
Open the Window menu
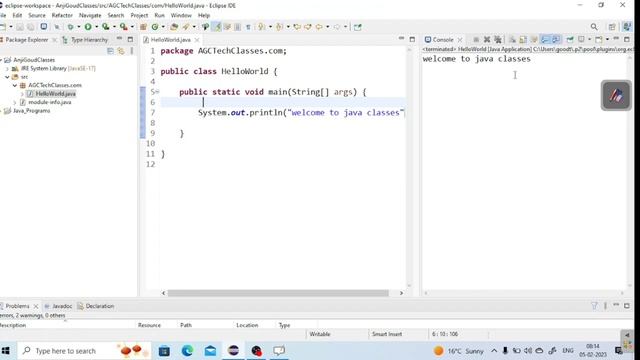(181, 15)
